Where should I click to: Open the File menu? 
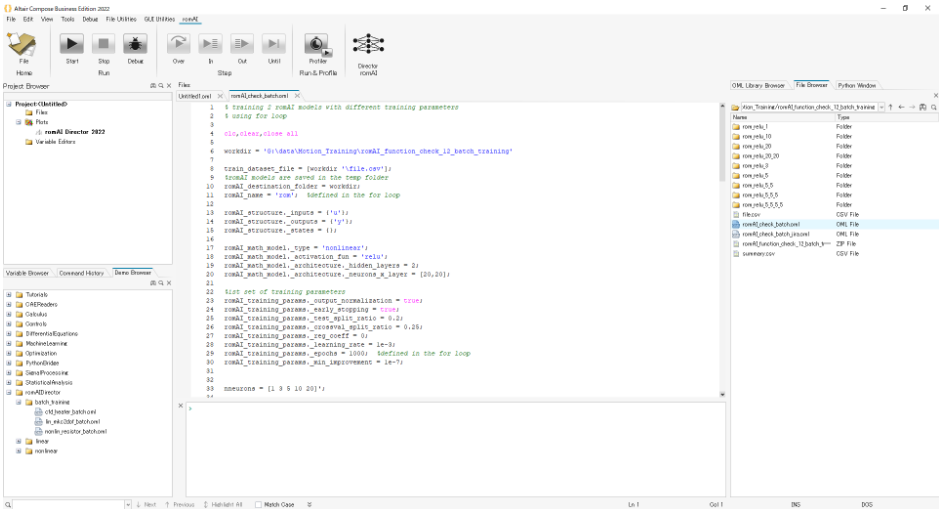point(11,19)
